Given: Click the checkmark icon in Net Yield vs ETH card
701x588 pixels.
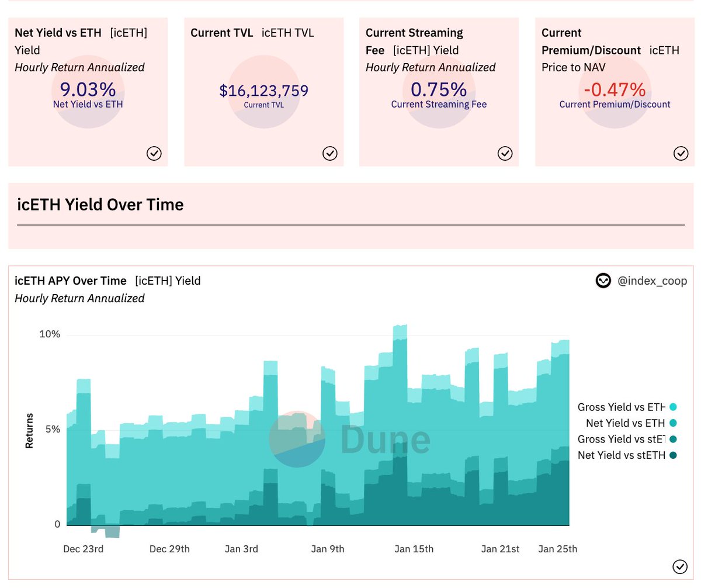Looking at the screenshot, I should 154,154.
